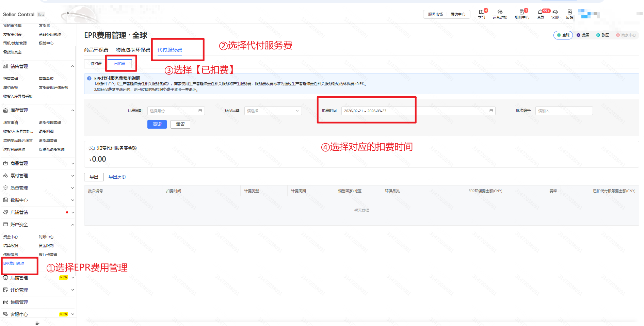
Task: Open the 运营对接 chat bubble icon
Action: coord(500,12)
